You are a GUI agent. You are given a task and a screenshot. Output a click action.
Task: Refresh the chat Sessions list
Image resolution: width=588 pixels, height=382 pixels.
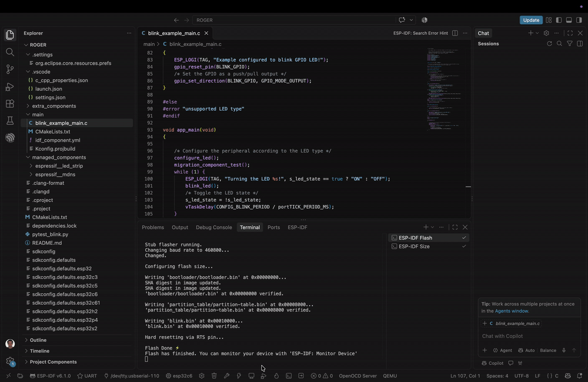[549, 44]
